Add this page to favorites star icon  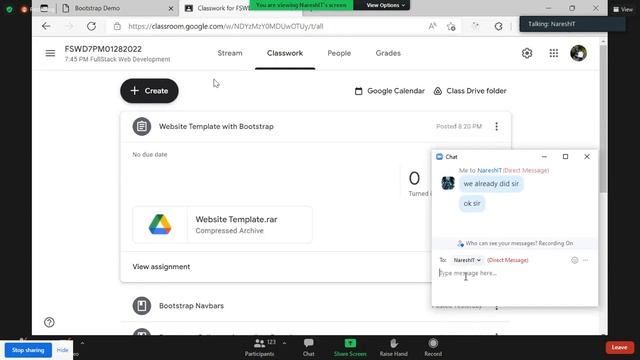(451, 27)
